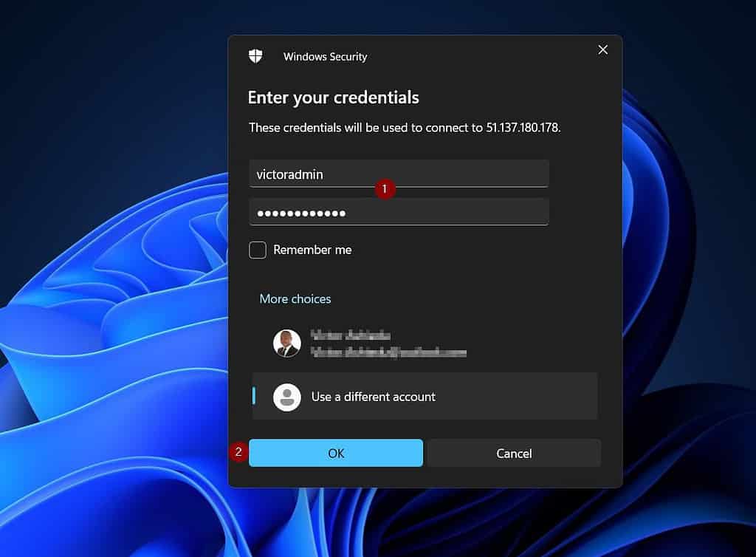Image resolution: width=756 pixels, height=557 pixels.
Task: Click the text mentioning 51.137.180.178
Action: coord(405,128)
